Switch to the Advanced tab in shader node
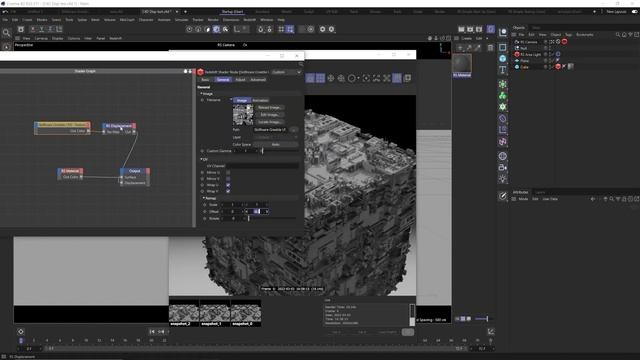Viewport: 640px width, 360px height. 258,80
